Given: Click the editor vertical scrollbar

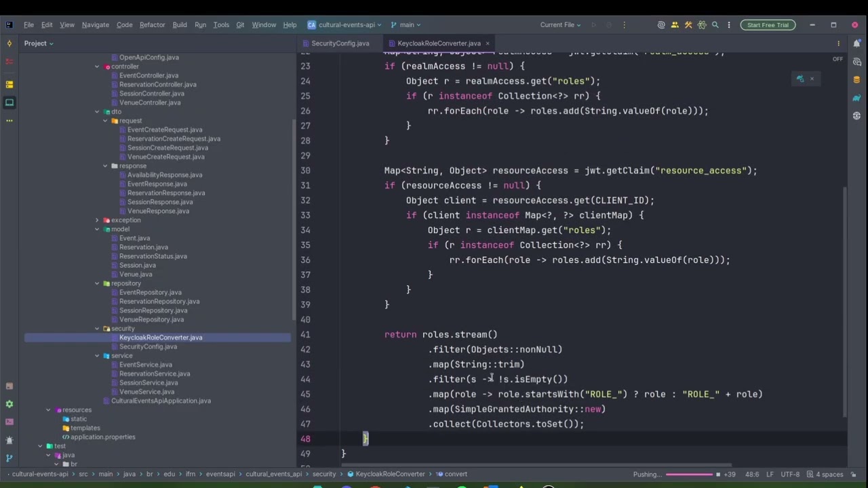Looking at the screenshot, I should (845, 302).
